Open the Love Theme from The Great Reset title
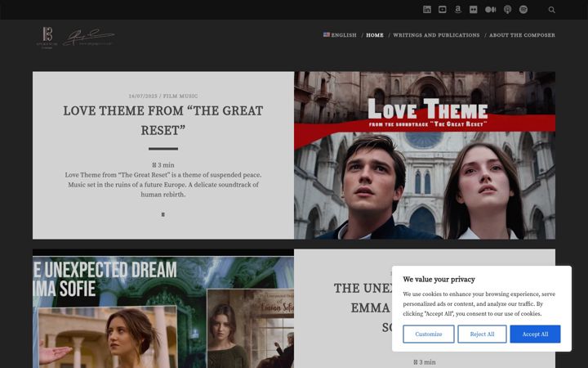Image resolution: width=588 pixels, height=368 pixels. pyautogui.click(x=163, y=120)
